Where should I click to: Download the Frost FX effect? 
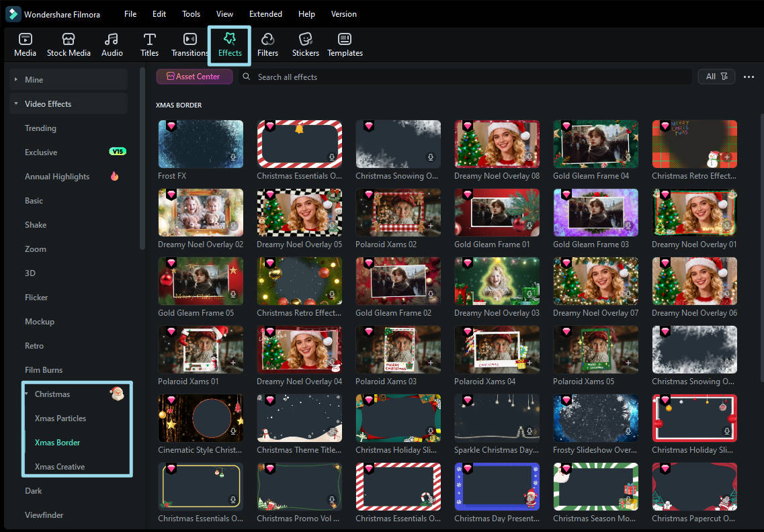[x=233, y=157]
